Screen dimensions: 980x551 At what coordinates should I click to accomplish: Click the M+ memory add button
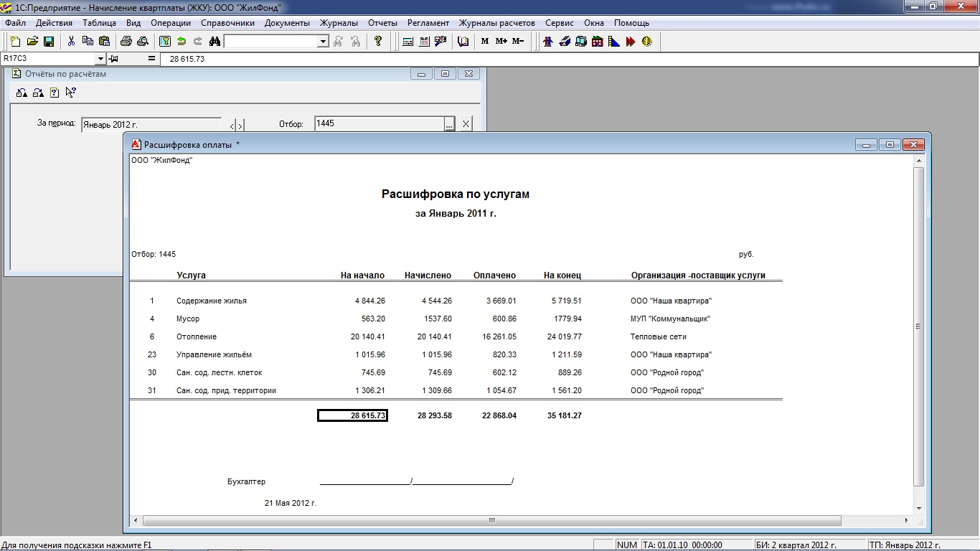(501, 42)
